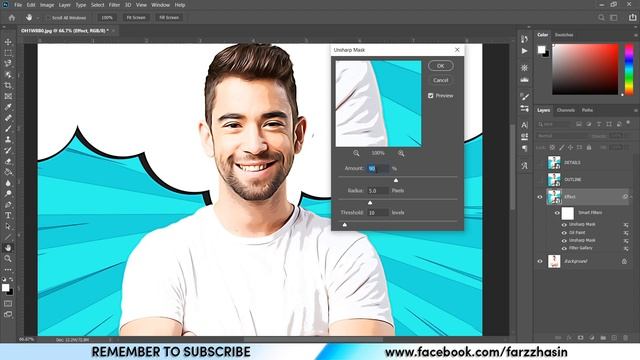Select the Pen tool

point(8,204)
